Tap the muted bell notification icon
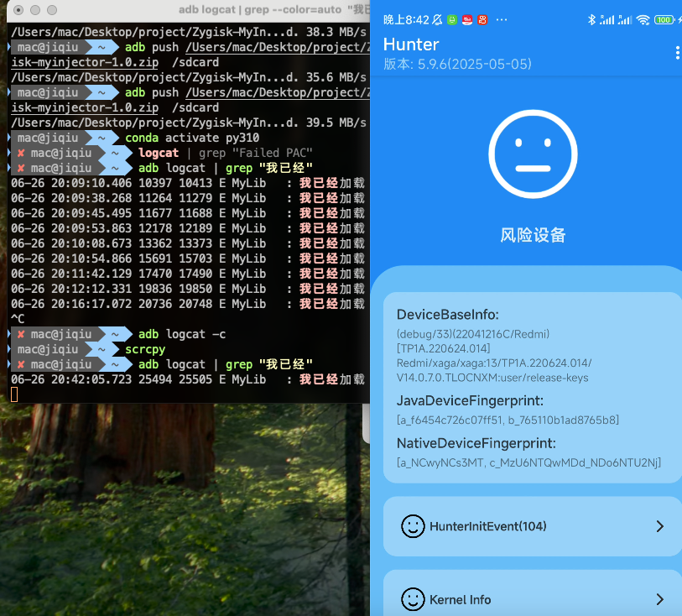The width and height of the screenshot is (682, 616). tap(438, 19)
